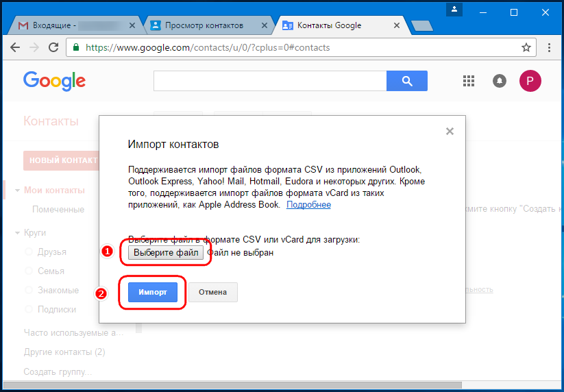Open Подписки circle
564x392 pixels.
click(x=57, y=309)
